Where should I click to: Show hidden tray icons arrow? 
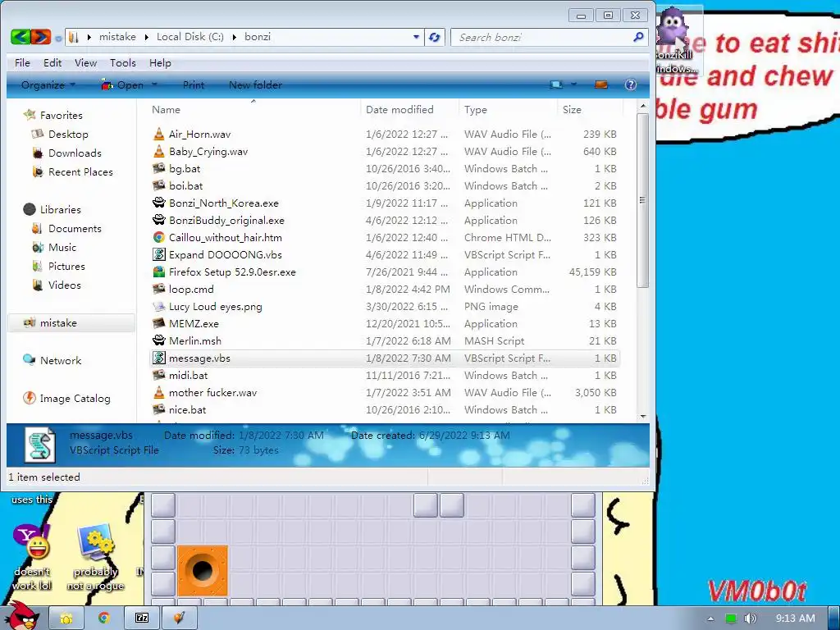click(711, 619)
